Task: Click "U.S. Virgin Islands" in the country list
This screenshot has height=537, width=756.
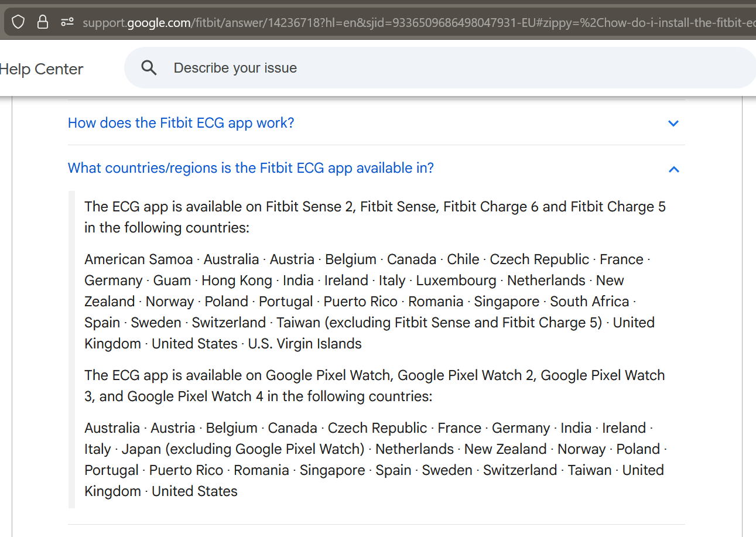Action: coord(305,344)
